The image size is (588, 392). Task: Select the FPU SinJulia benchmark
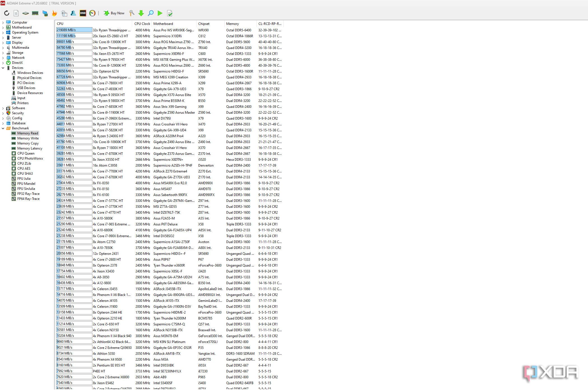pos(26,189)
